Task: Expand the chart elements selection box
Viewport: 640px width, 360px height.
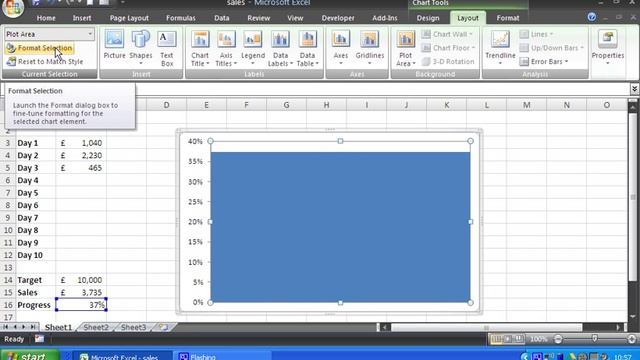Action: point(90,34)
